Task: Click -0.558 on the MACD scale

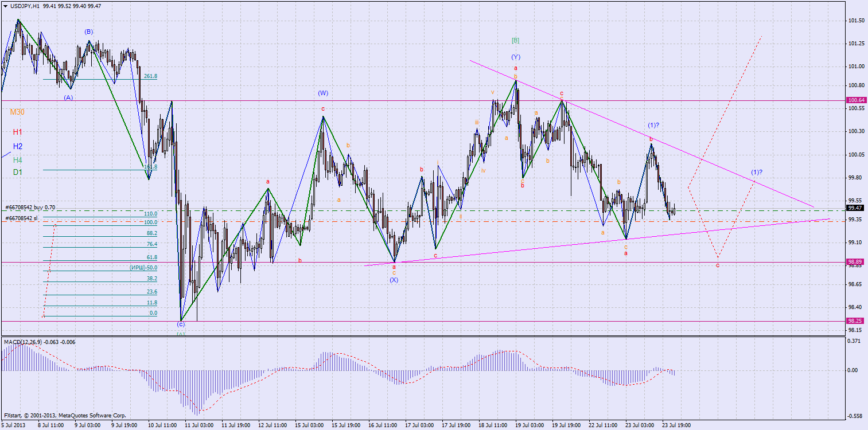Action: coord(855,416)
